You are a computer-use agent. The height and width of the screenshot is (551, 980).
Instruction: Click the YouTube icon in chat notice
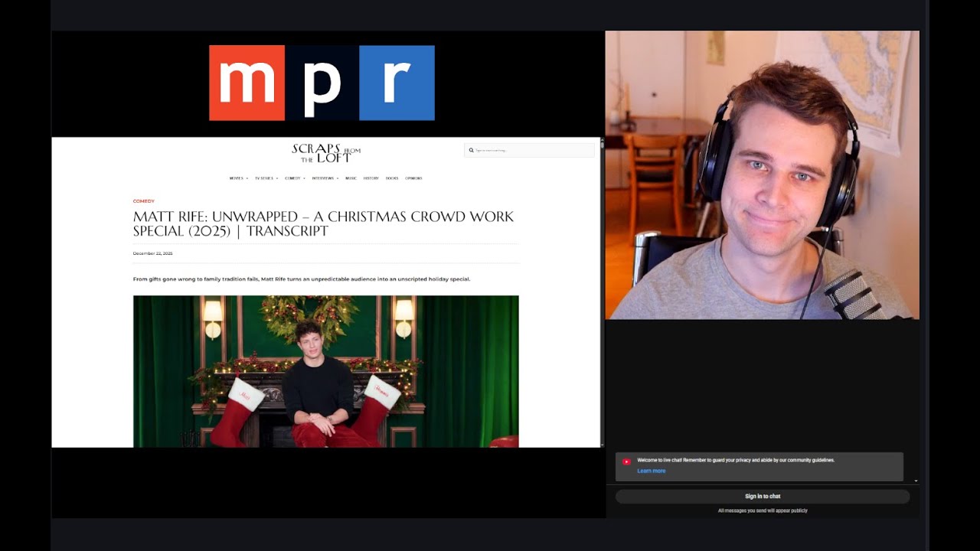click(626, 461)
